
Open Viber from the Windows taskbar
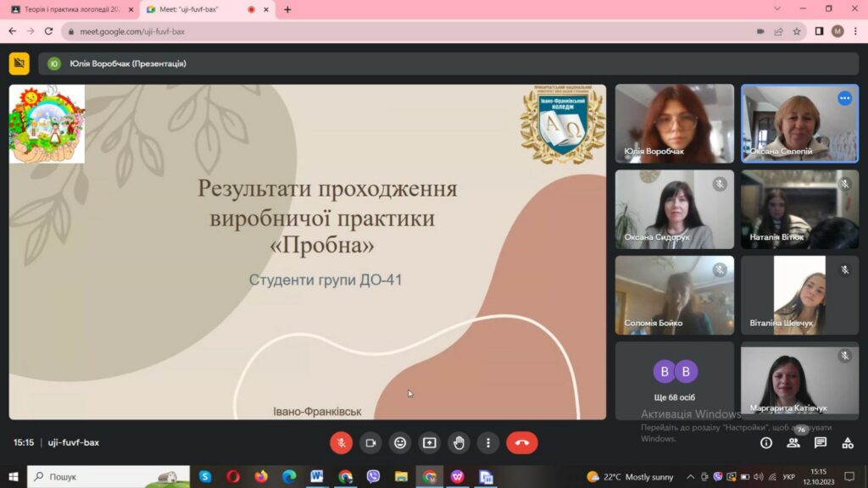click(x=373, y=477)
